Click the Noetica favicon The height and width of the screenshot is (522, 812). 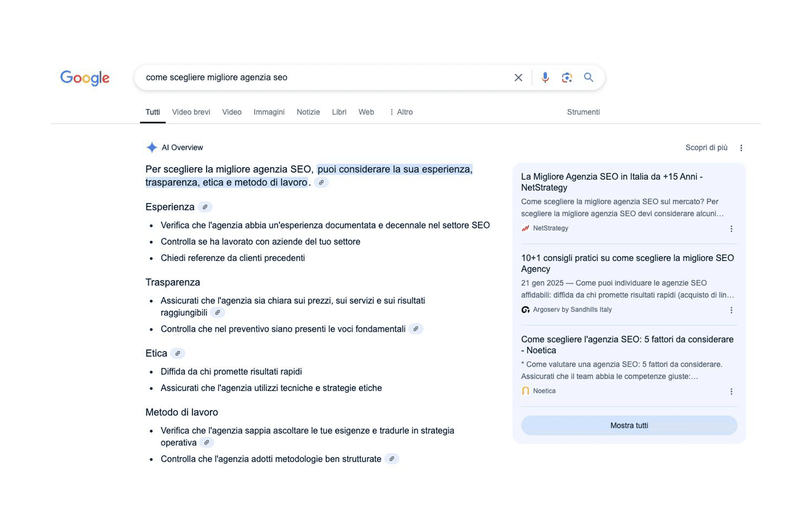point(525,391)
